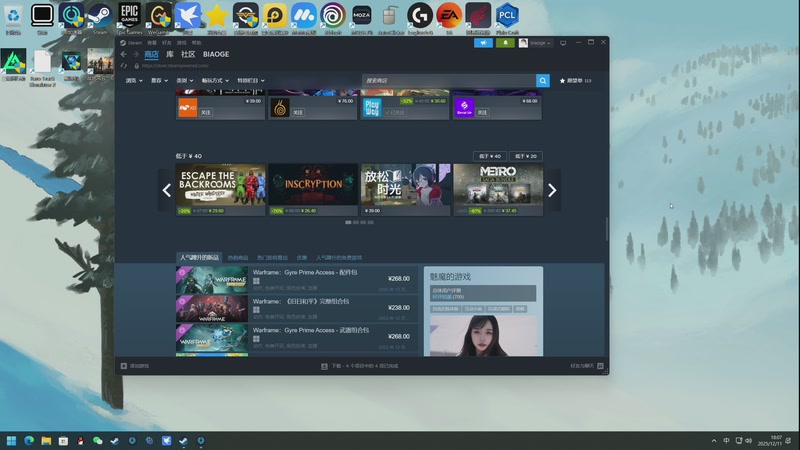Follow the golden spiral publisher card
This screenshot has width=800, height=450.
[x=298, y=112]
